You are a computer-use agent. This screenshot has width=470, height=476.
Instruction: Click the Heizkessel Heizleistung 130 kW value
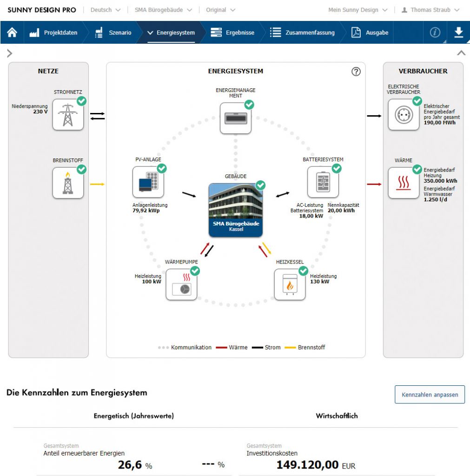click(x=319, y=281)
